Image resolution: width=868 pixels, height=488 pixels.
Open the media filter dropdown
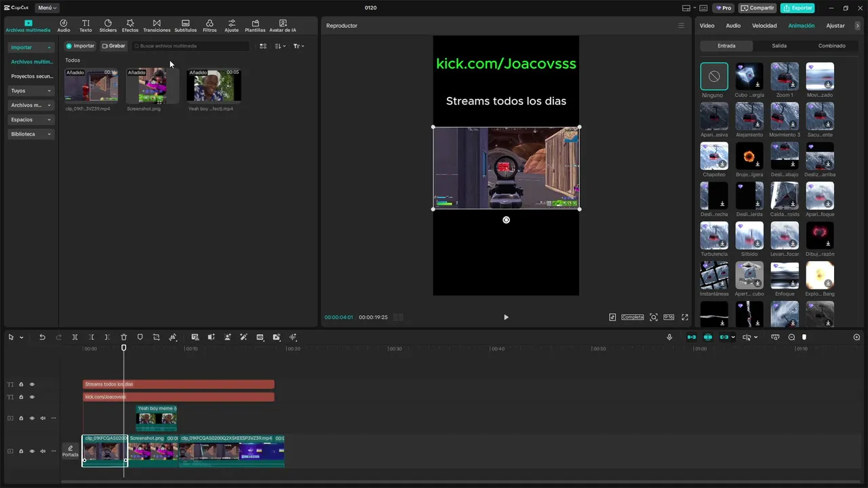click(298, 46)
